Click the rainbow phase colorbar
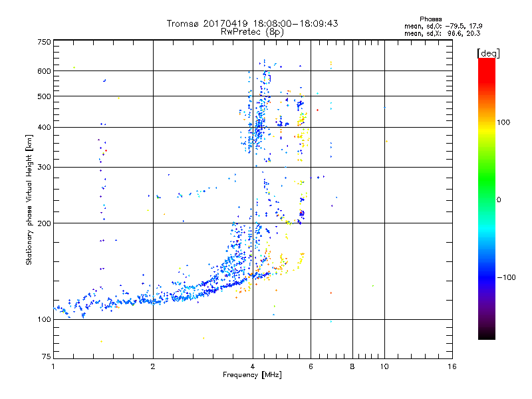This screenshot has height=399, width=532. tap(487, 198)
